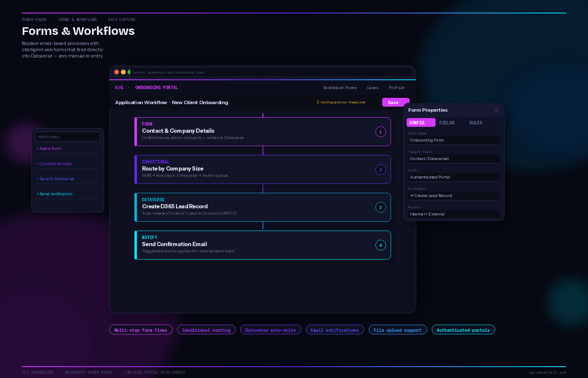The height and width of the screenshot is (378, 588).
Task: Click the Conditional logic link
Action: click(x=54, y=163)
